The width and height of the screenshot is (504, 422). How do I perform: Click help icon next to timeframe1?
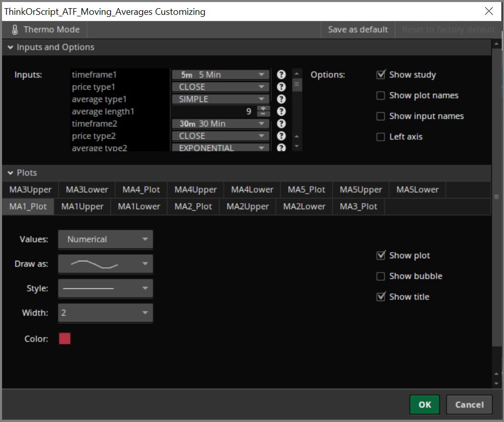(x=281, y=75)
